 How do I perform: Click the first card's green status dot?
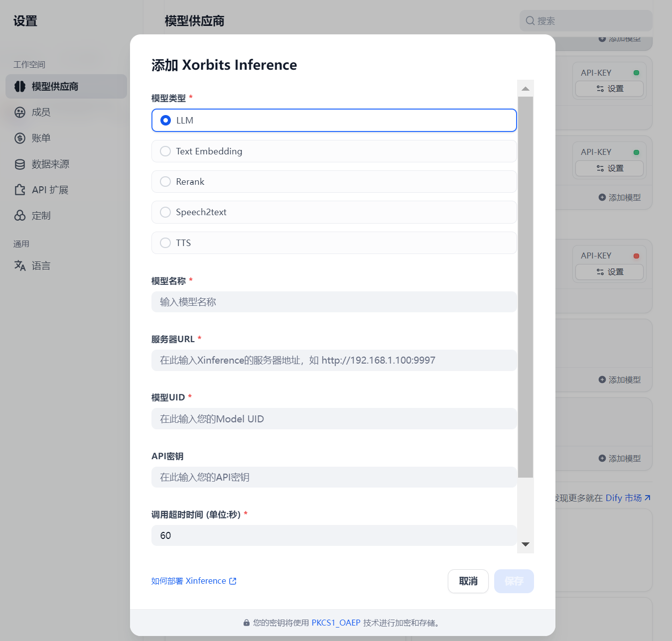tap(636, 73)
